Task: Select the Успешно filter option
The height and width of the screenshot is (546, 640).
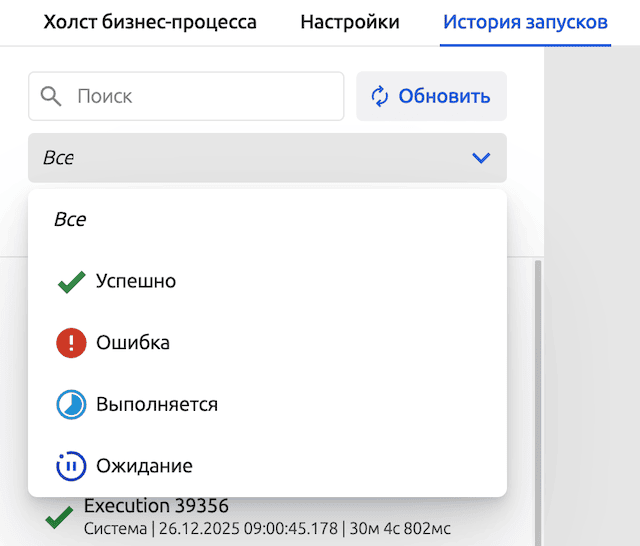Action: pyautogui.click(x=136, y=282)
